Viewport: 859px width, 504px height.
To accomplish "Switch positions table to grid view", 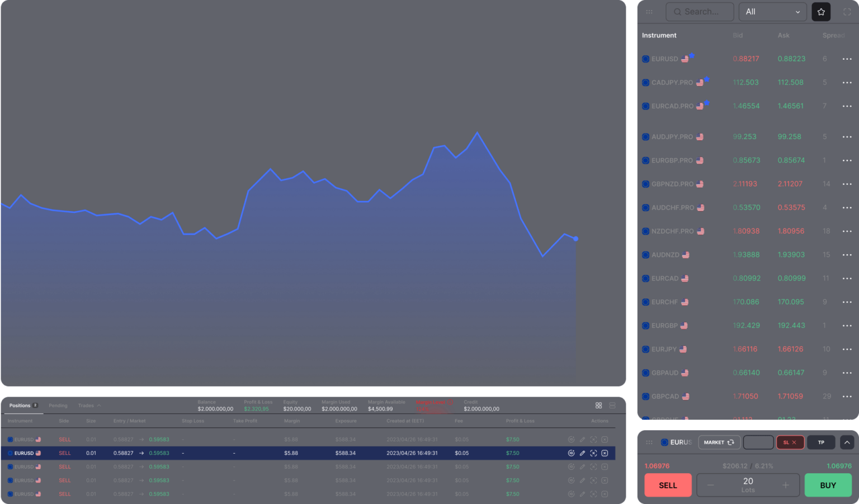I will 598,406.
